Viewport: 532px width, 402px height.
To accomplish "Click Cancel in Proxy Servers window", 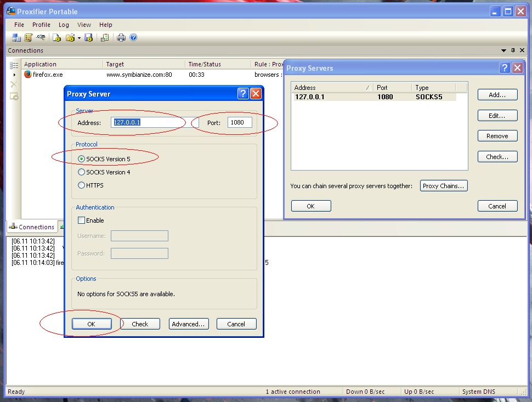I will click(x=497, y=206).
